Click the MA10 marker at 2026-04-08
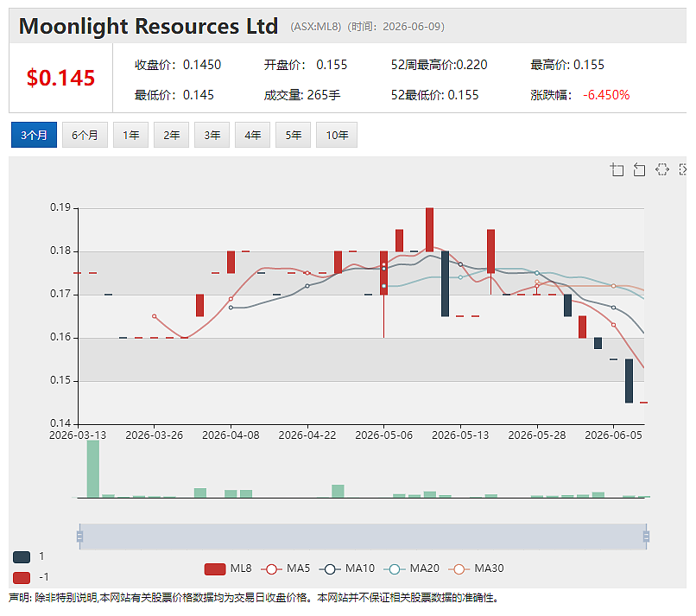Screen dimensions: 696x616 click(231, 308)
